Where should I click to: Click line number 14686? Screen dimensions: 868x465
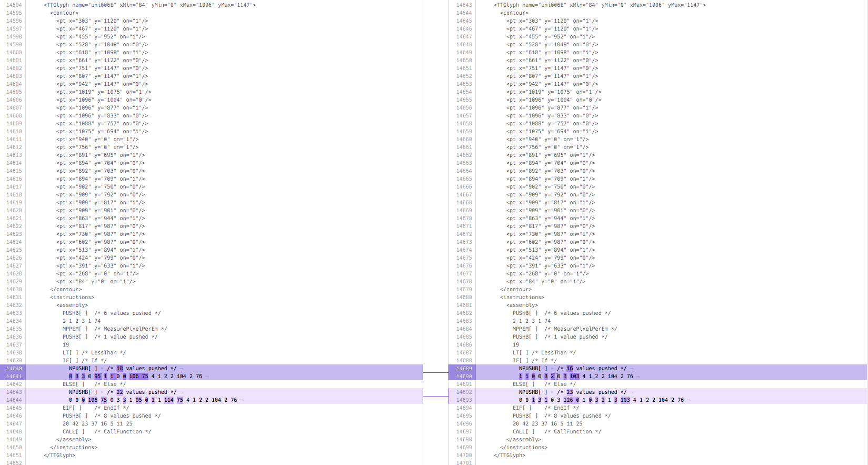tap(464, 345)
